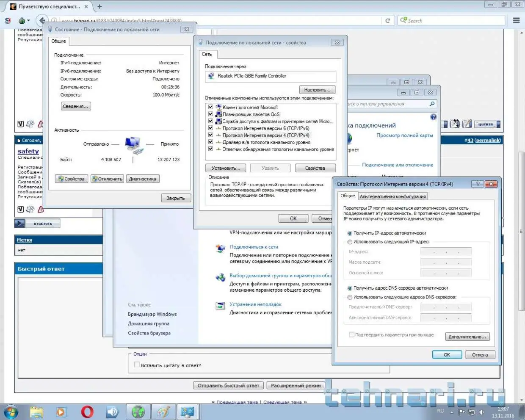Click the Windows Start orb
The width and height of the screenshot is (525, 420).
pos(11,412)
